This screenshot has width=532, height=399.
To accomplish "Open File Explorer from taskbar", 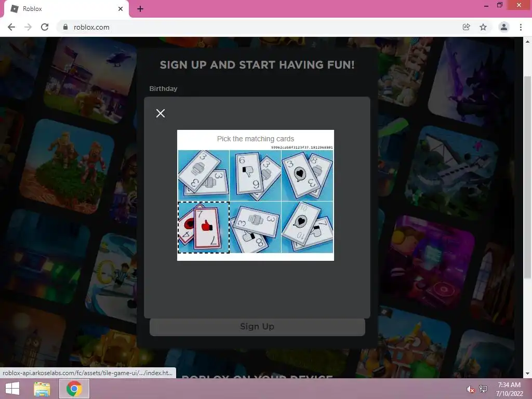I will pyautogui.click(x=42, y=389).
